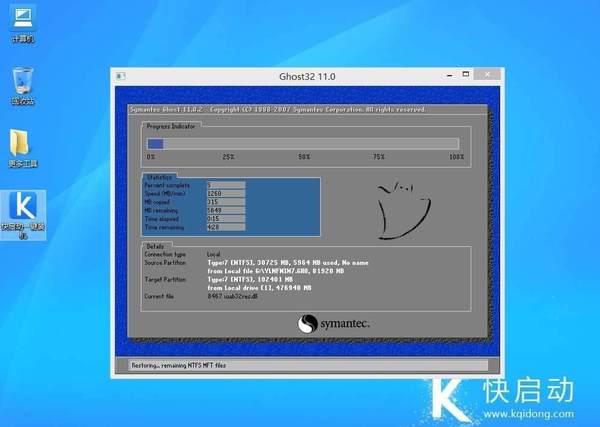Click the Symantec swirl logo
This screenshot has height=427, width=600.
point(307,324)
